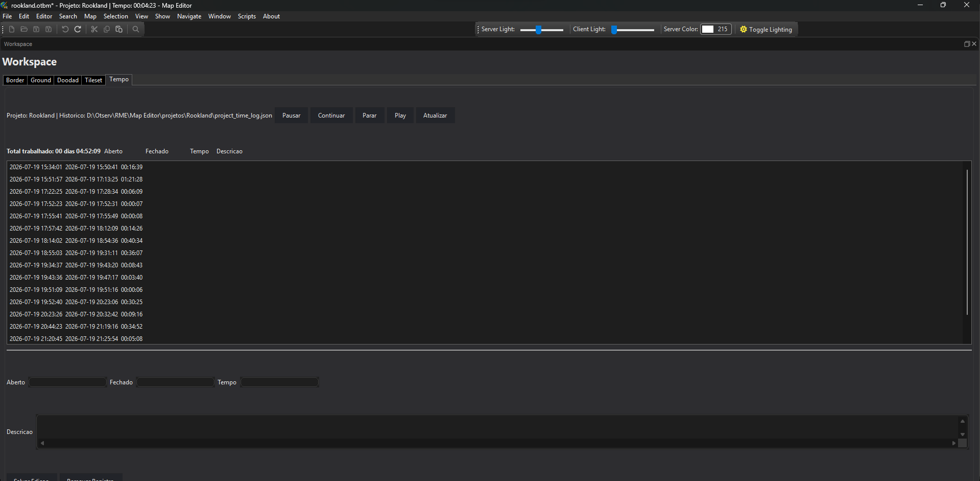The width and height of the screenshot is (980, 481).
Task: Undo the last action via toolbar
Action: point(65,29)
